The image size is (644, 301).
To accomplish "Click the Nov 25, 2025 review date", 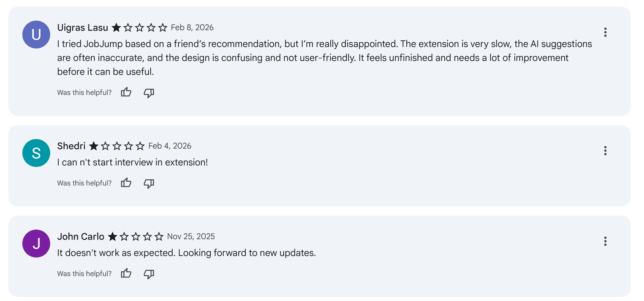I will point(191,237).
